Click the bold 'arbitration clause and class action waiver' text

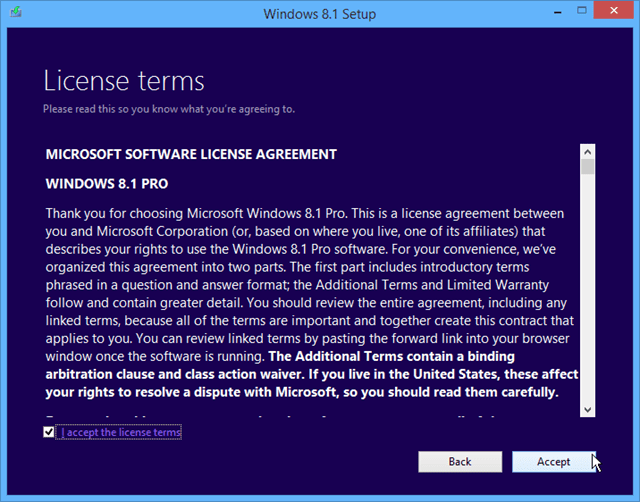175,374
